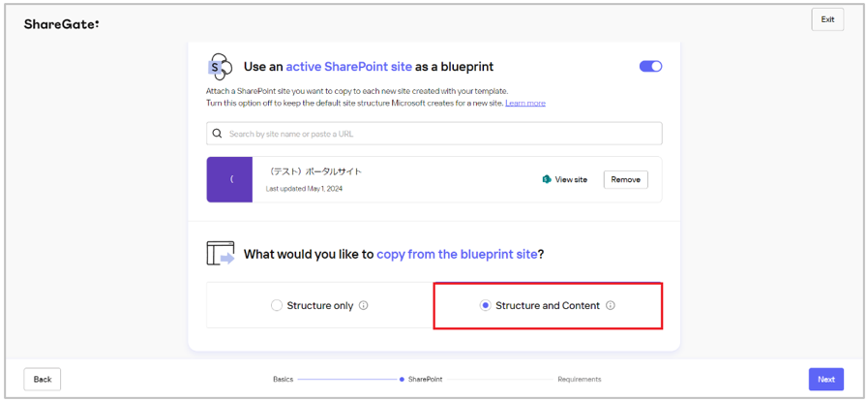Click the search magnifier icon
This screenshot has width=868, height=402.
(217, 134)
